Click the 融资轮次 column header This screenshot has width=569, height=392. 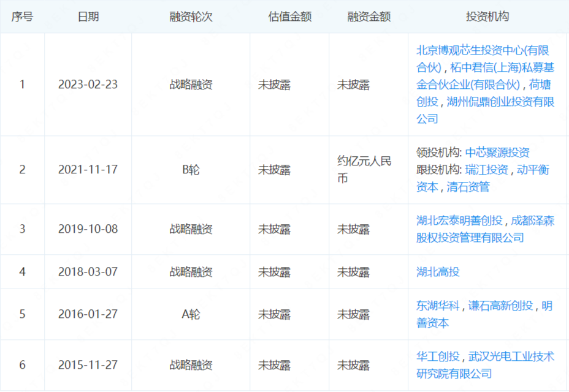click(x=191, y=17)
